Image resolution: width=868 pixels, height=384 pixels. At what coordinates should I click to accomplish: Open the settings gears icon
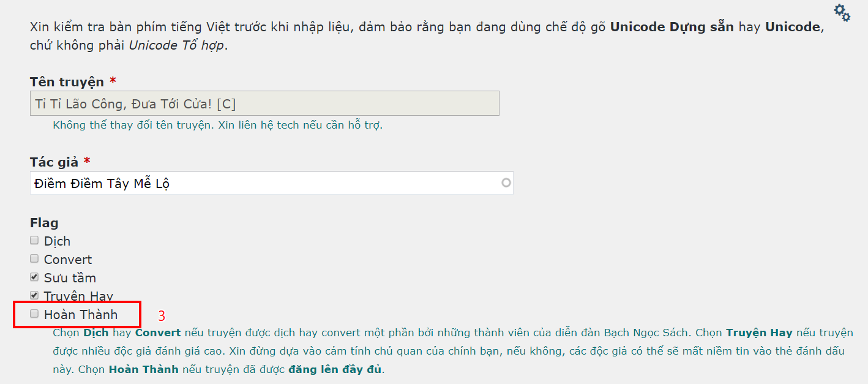click(x=842, y=12)
